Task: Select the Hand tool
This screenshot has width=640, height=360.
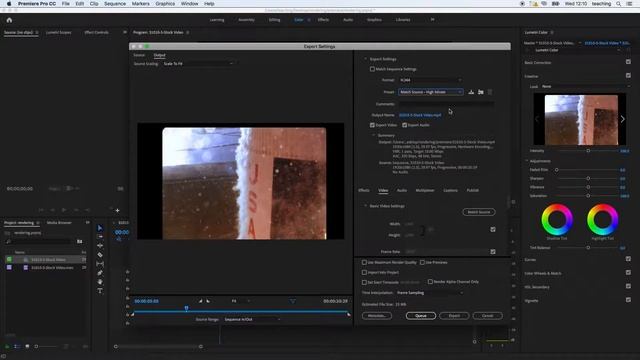Action: (x=100, y=282)
